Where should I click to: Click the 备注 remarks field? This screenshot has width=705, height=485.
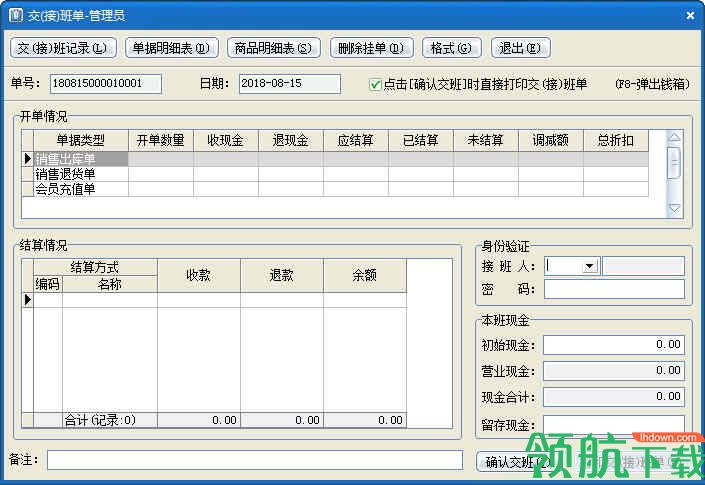(x=255, y=460)
